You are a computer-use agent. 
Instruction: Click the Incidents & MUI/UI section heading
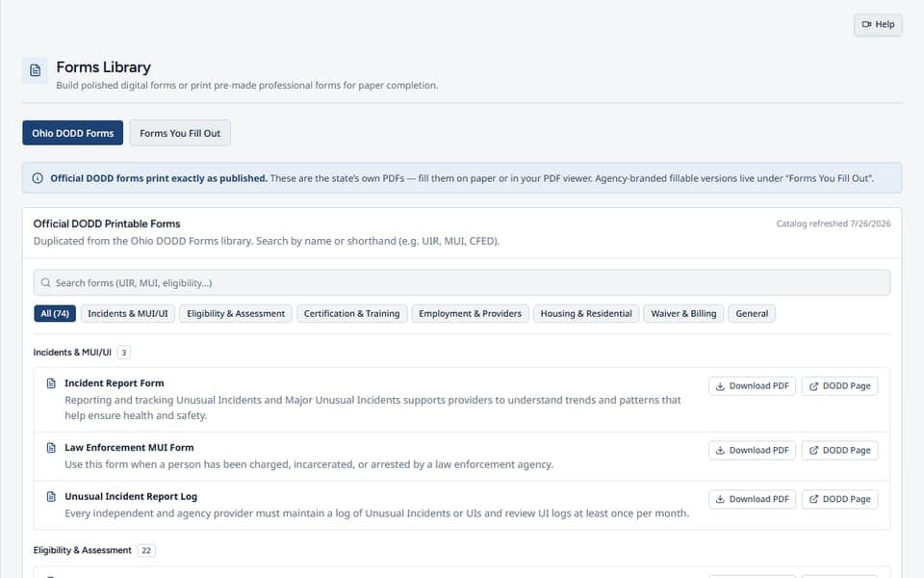coord(72,353)
